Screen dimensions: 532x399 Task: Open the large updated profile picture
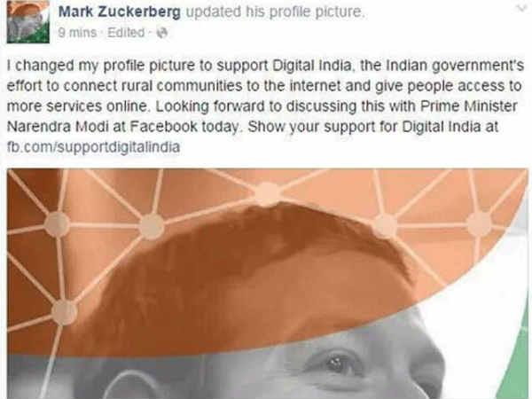[x=268, y=284]
